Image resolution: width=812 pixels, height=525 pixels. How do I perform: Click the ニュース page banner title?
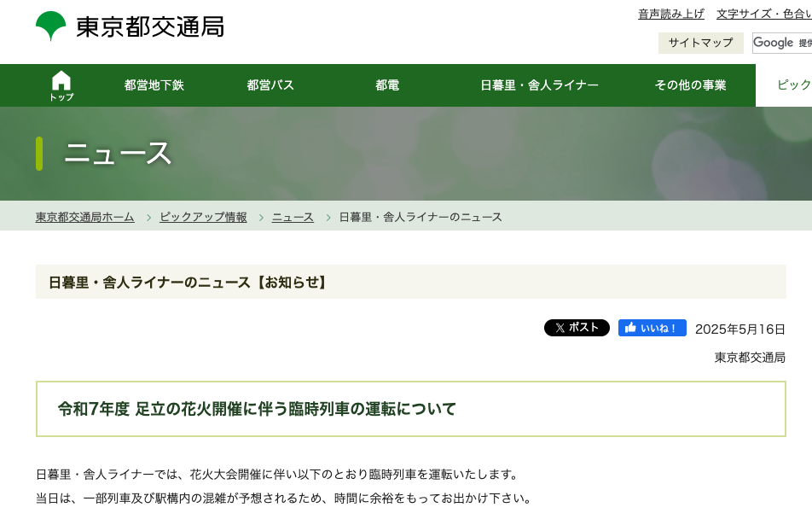pos(118,154)
